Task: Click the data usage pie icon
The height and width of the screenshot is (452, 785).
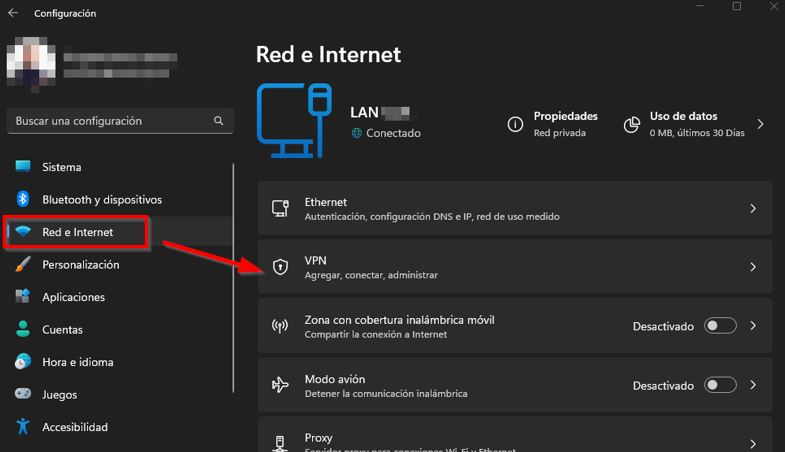Action: coord(631,124)
